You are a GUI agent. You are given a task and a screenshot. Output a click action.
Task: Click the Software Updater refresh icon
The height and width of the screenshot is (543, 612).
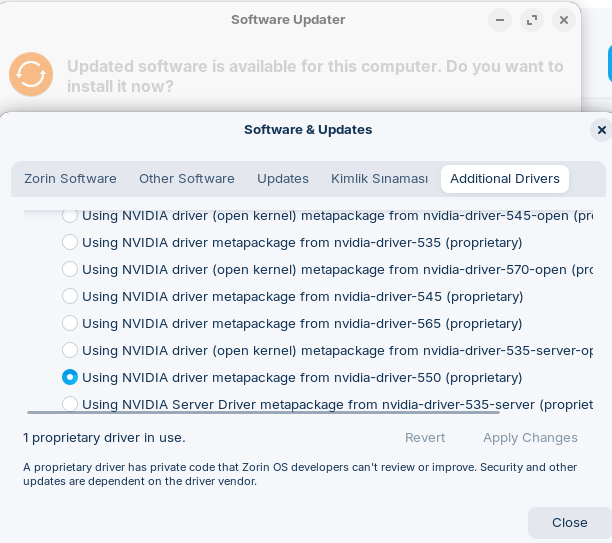point(31,74)
